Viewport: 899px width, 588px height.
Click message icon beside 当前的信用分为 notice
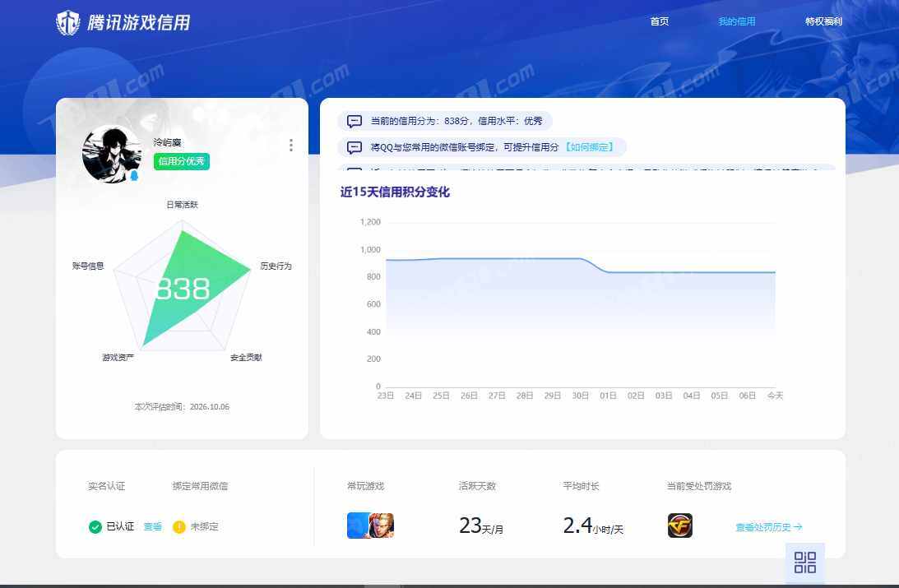(355, 121)
